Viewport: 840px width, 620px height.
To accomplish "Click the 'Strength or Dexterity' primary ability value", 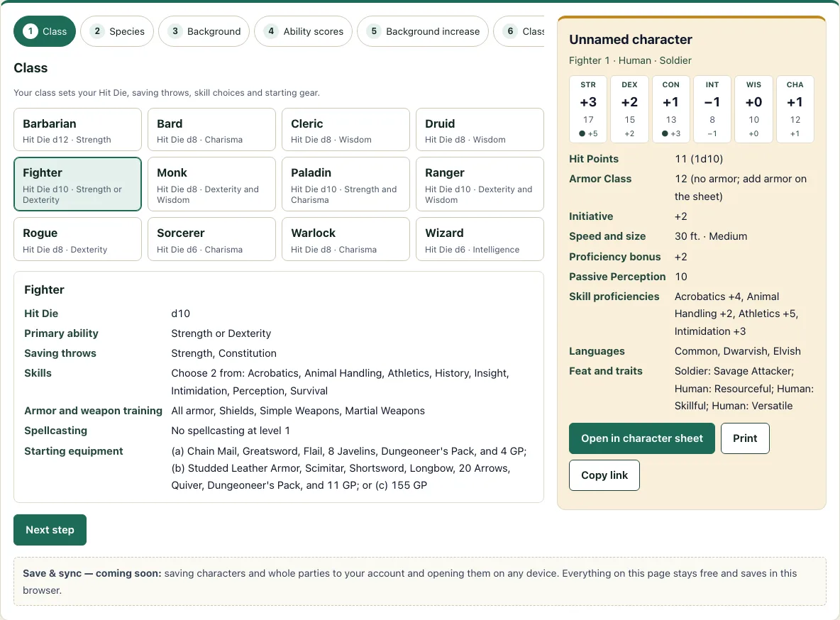I will [x=221, y=333].
